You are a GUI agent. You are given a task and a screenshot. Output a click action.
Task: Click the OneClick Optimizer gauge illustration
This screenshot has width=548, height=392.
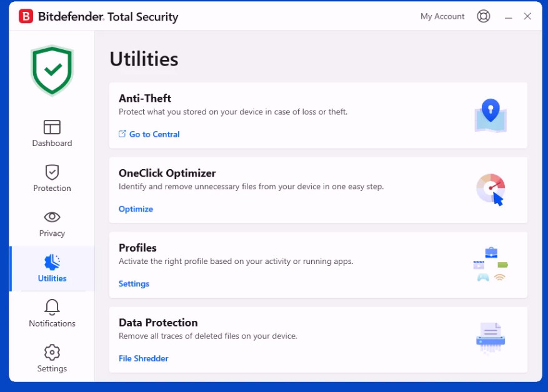pyautogui.click(x=491, y=190)
